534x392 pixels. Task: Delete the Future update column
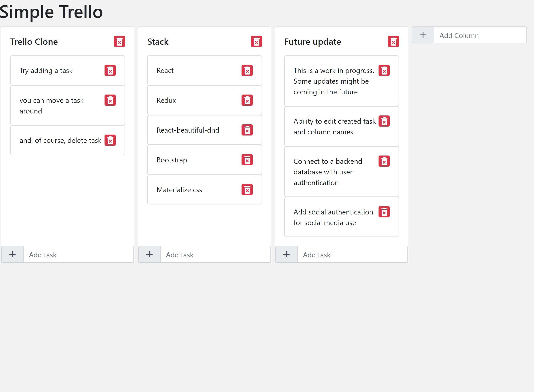click(393, 42)
